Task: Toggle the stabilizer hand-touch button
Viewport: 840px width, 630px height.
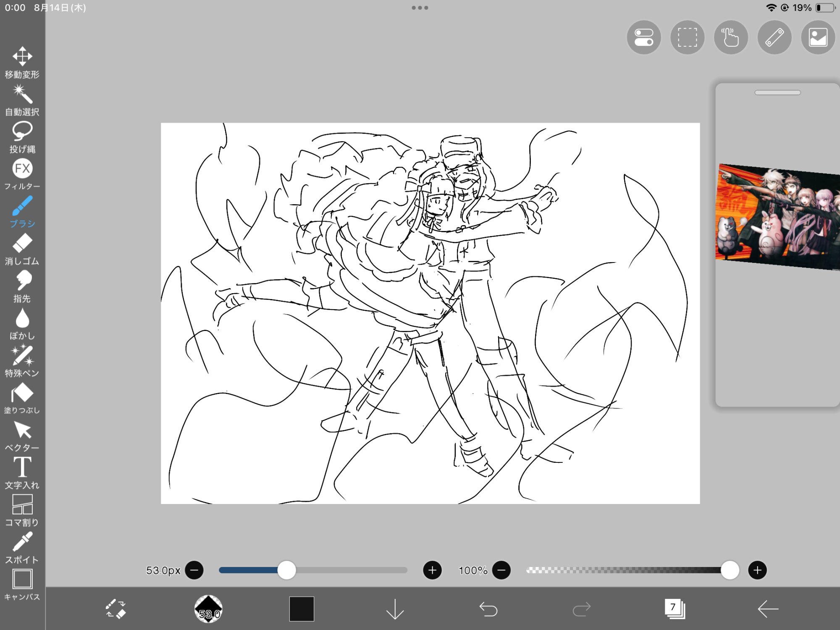Action: (731, 37)
